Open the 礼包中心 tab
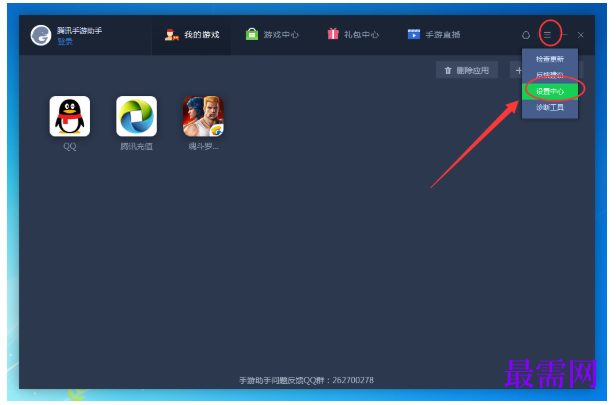Viewport: 616px width, 405px height. coord(353,35)
